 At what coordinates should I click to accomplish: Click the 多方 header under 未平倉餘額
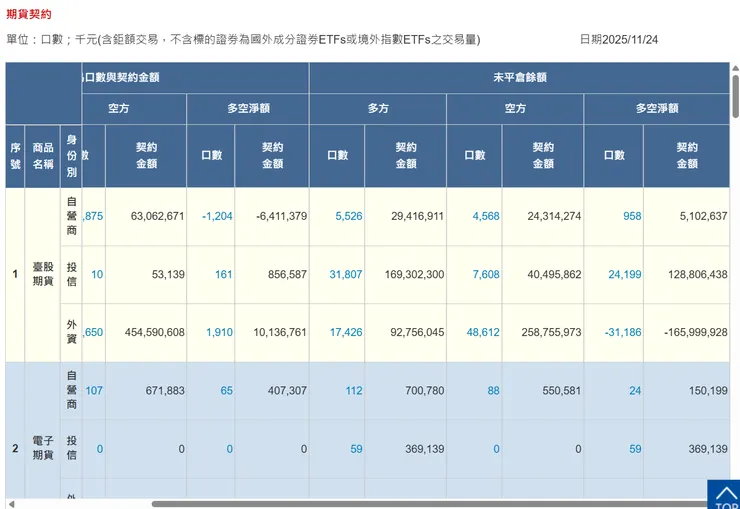click(x=378, y=108)
